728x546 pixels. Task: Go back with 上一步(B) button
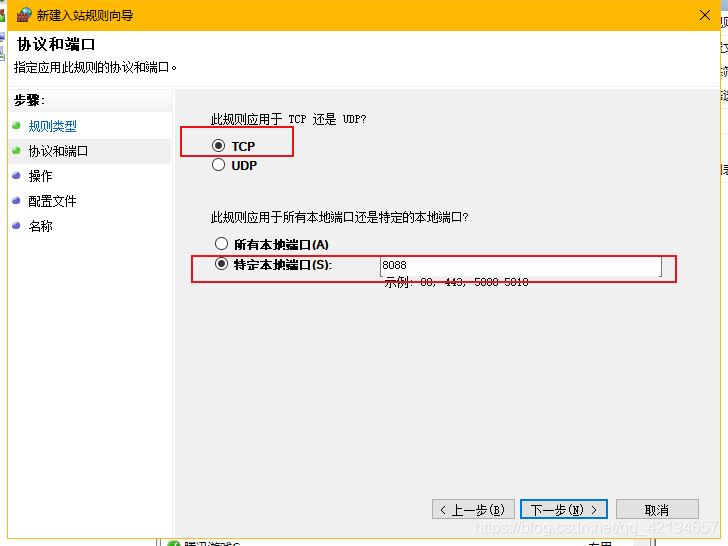click(x=473, y=509)
